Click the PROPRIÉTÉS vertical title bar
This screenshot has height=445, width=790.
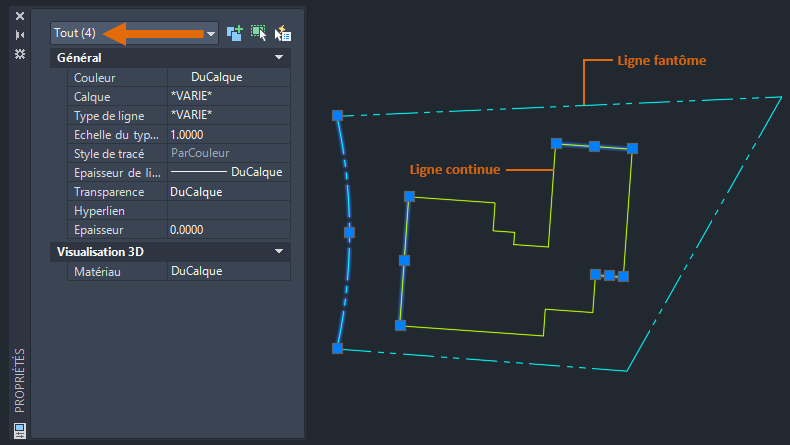[20, 380]
